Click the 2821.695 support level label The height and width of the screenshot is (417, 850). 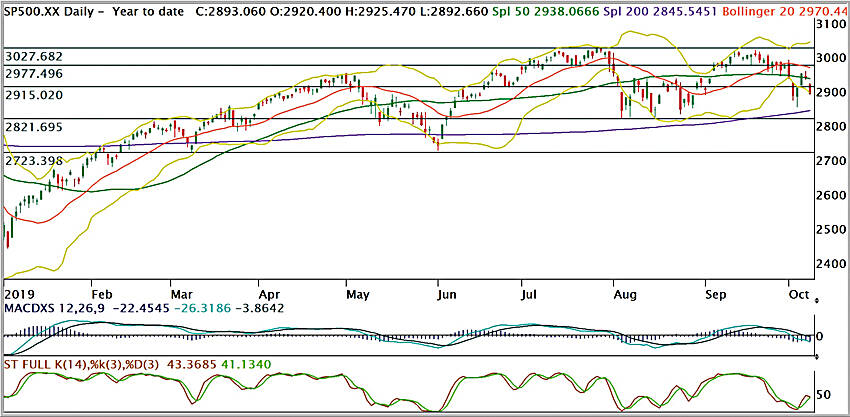[x=33, y=127]
